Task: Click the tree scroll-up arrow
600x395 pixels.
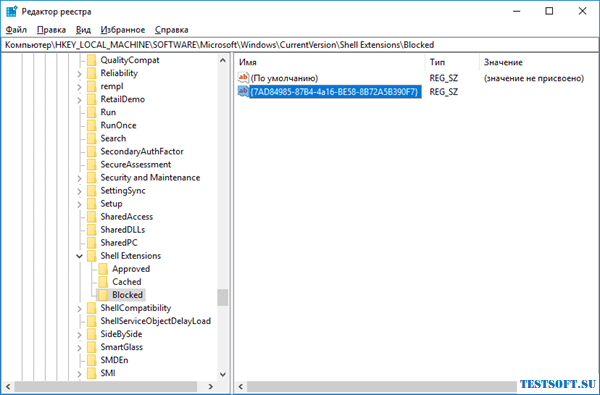Action: (x=223, y=60)
